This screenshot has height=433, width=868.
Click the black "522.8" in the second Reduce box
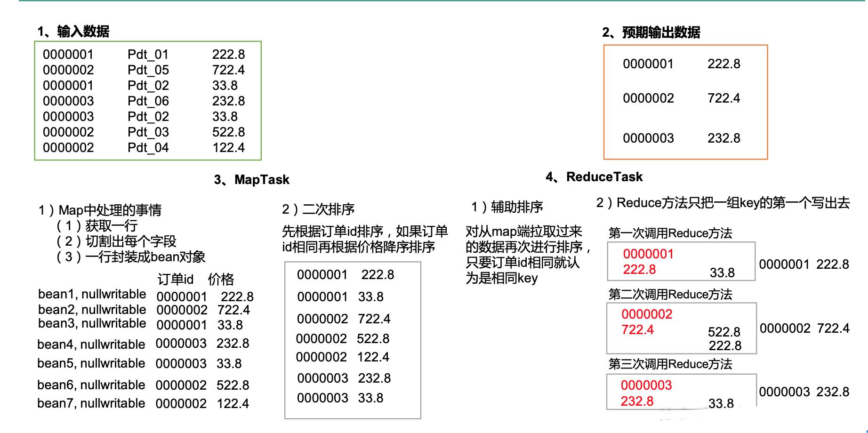(724, 332)
